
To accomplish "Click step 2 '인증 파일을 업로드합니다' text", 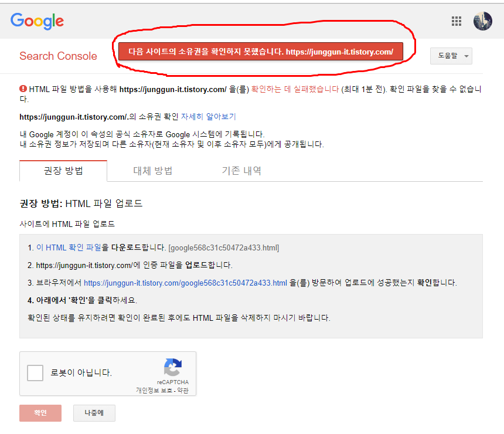I will click(188, 266).
